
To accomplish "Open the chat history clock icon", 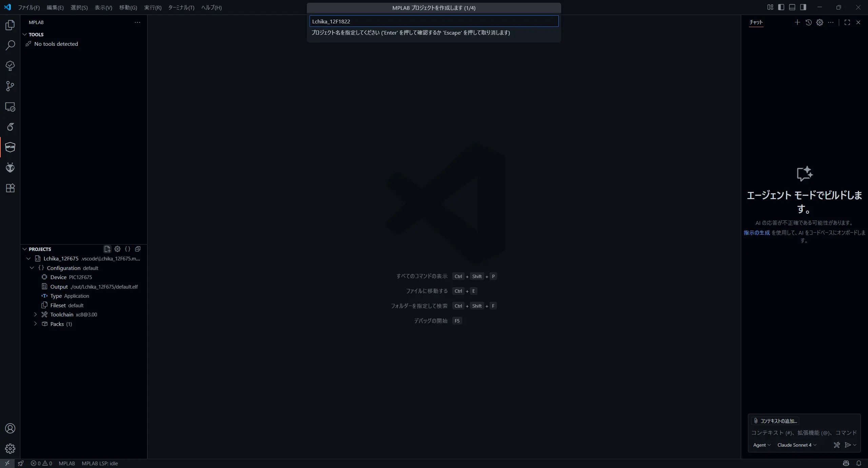I will point(809,22).
